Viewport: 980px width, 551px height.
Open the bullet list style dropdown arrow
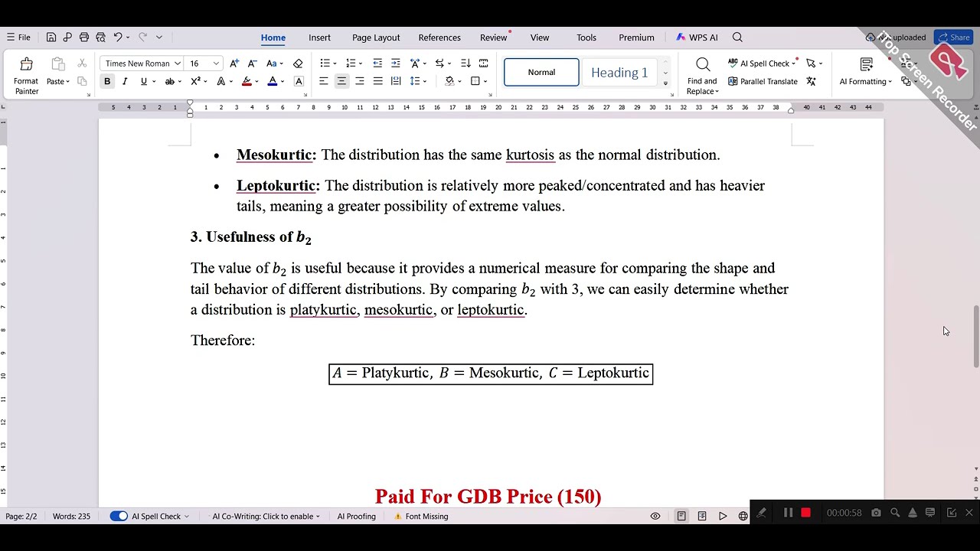pyautogui.click(x=335, y=64)
